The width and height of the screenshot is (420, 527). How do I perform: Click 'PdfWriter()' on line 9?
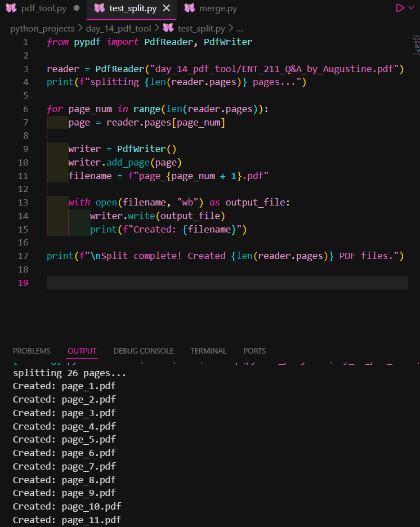pos(146,149)
